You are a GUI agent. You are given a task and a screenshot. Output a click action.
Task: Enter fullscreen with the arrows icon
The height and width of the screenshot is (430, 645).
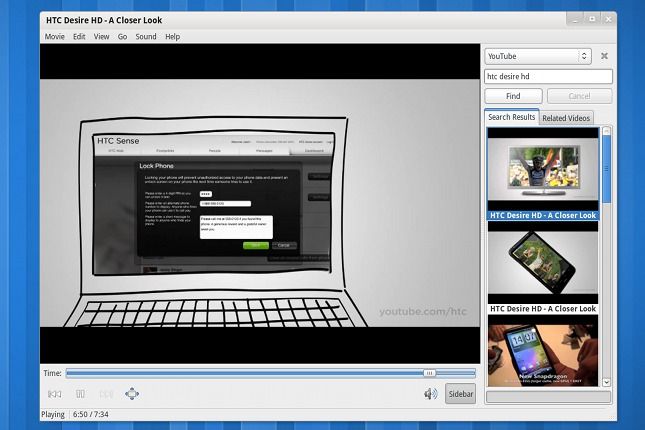pyautogui.click(x=132, y=394)
